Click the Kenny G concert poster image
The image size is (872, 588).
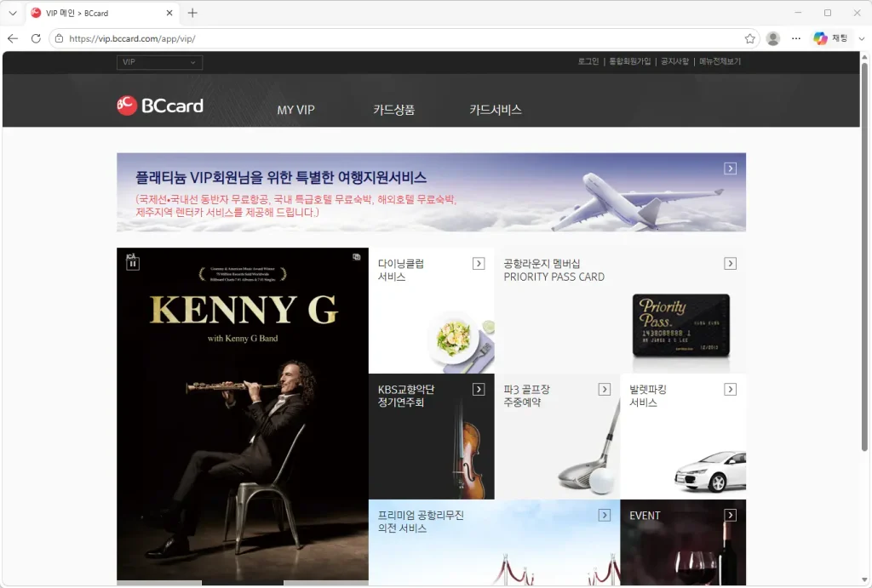[x=243, y=414]
